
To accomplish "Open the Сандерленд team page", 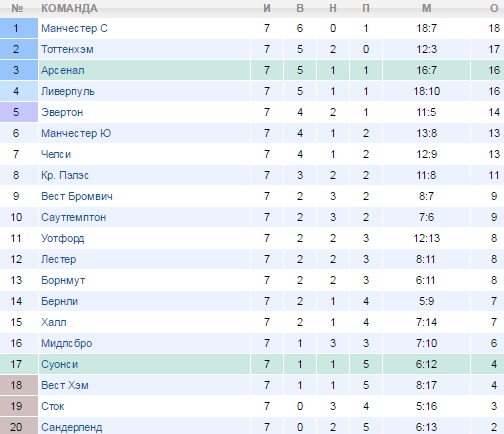I will (x=72, y=427).
